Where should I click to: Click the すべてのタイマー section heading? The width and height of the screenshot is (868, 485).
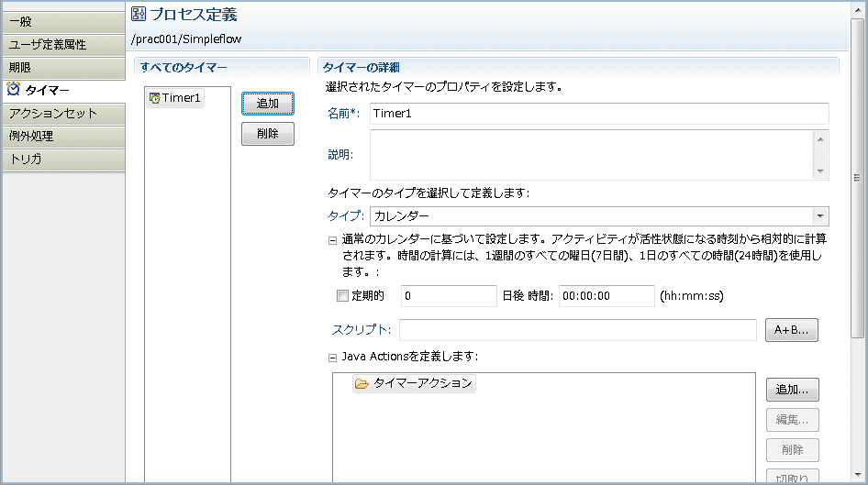click(184, 68)
